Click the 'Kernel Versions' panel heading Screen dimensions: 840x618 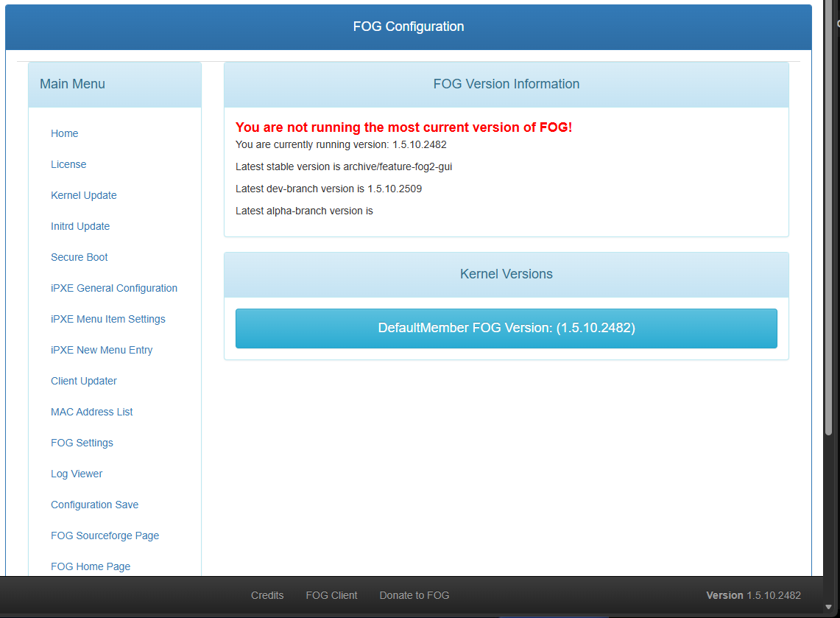507,274
